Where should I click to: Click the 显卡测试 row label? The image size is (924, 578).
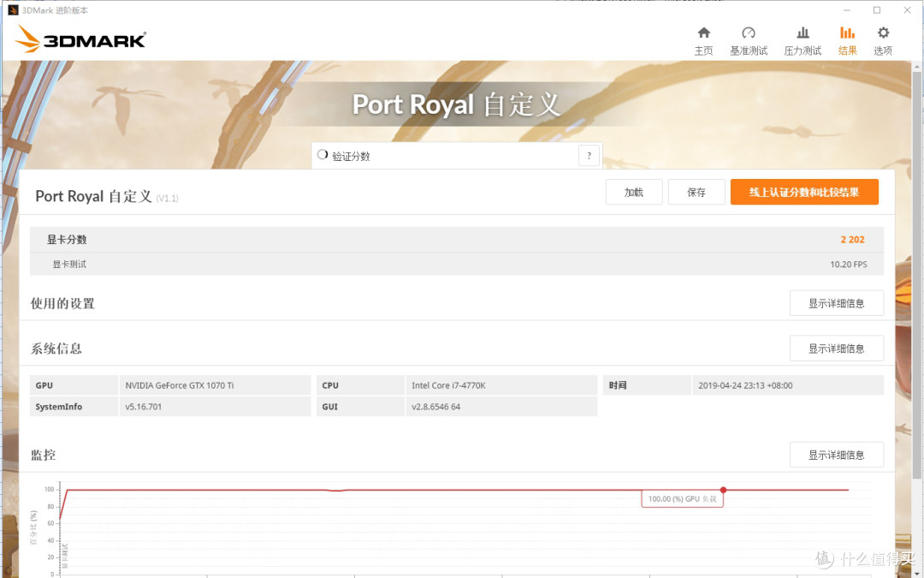coord(69,265)
